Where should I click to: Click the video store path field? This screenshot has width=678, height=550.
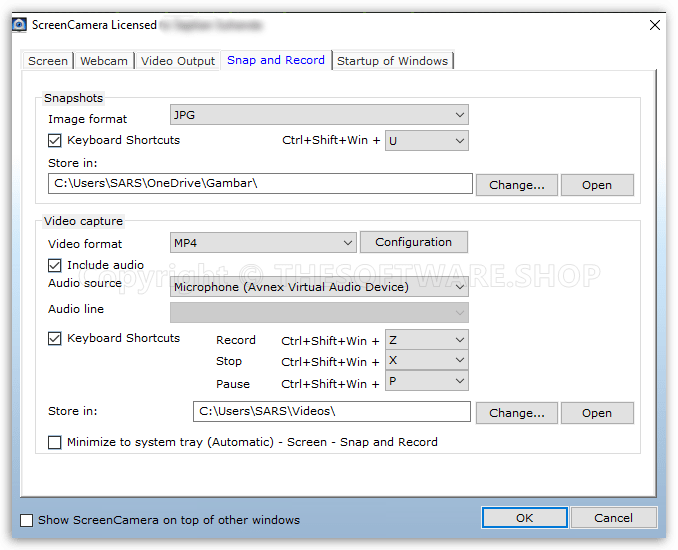point(332,411)
